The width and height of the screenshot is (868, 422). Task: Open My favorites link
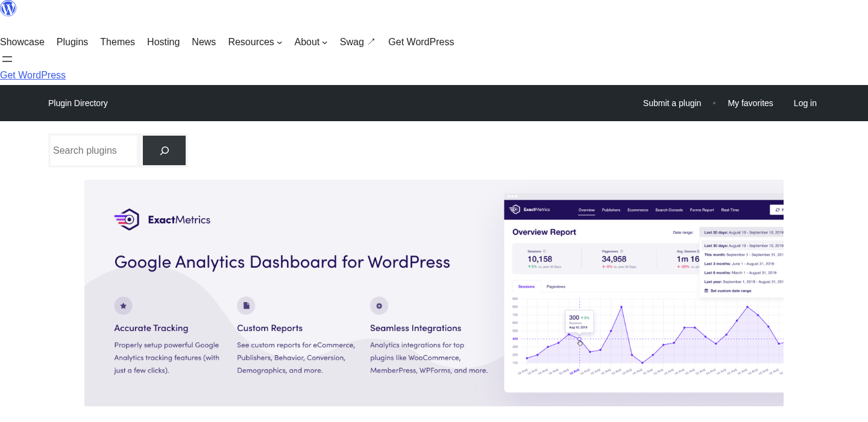point(750,103)
